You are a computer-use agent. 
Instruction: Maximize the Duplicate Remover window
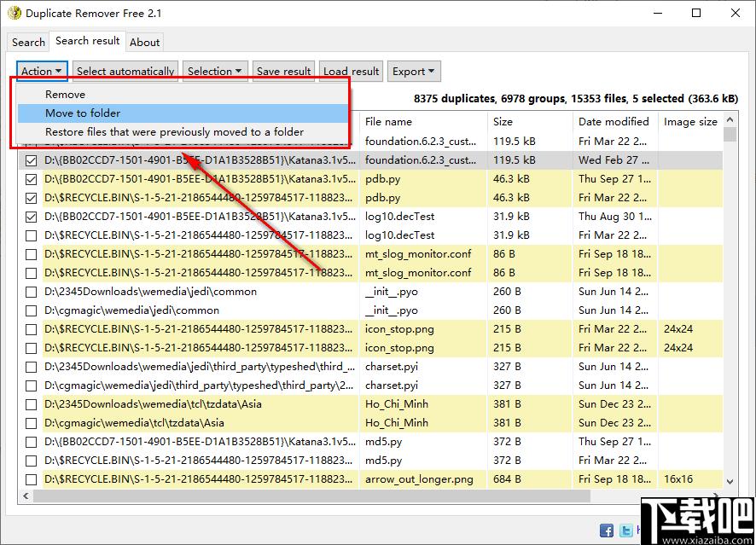click(696, 13)
